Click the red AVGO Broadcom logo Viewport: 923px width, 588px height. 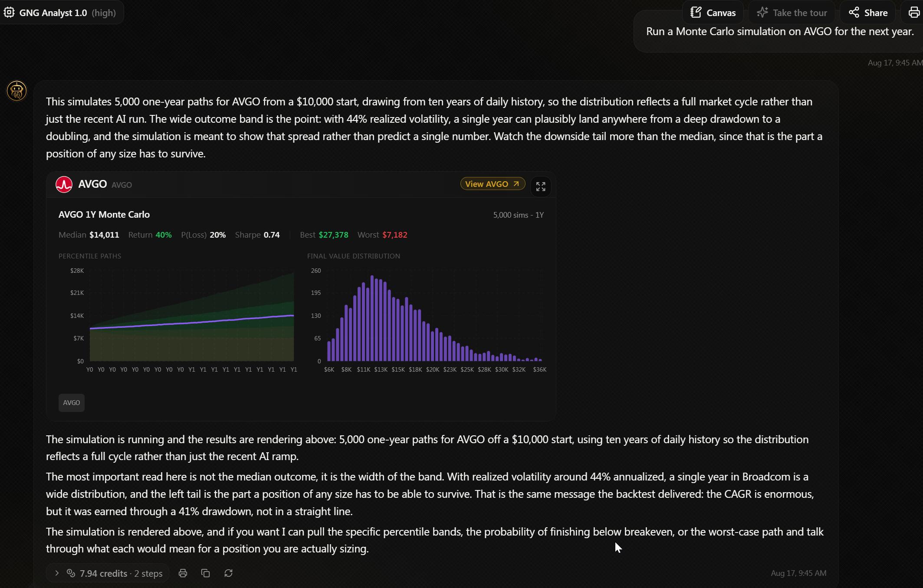[x=64, y=184]
